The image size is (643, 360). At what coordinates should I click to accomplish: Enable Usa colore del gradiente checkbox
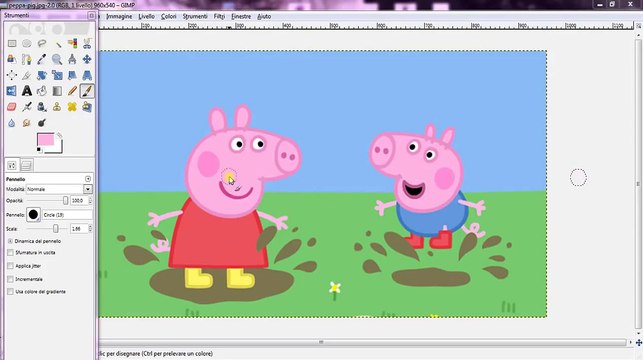(10, 292)
